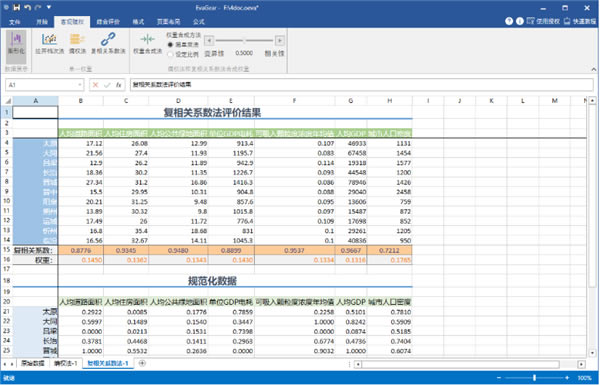Screen dimensions: 600x385
Task: Switch to the 客观赋权 ribbon tab
Action: (72, 22)
